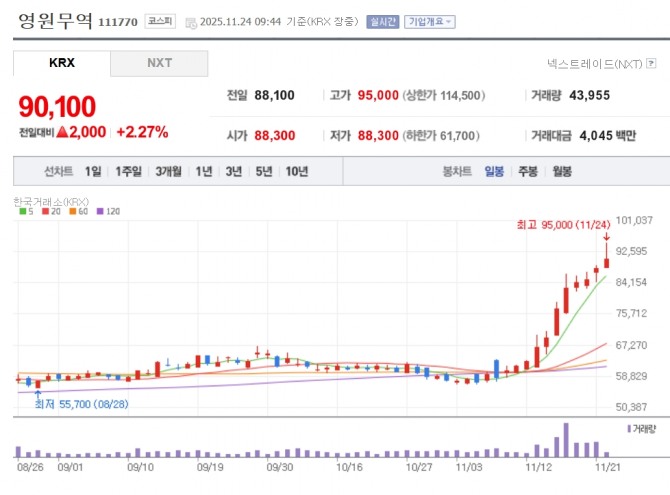Select the 1주일 line chart period
The width and height of the screenshot is (670, 495).
tap(129, 171)
